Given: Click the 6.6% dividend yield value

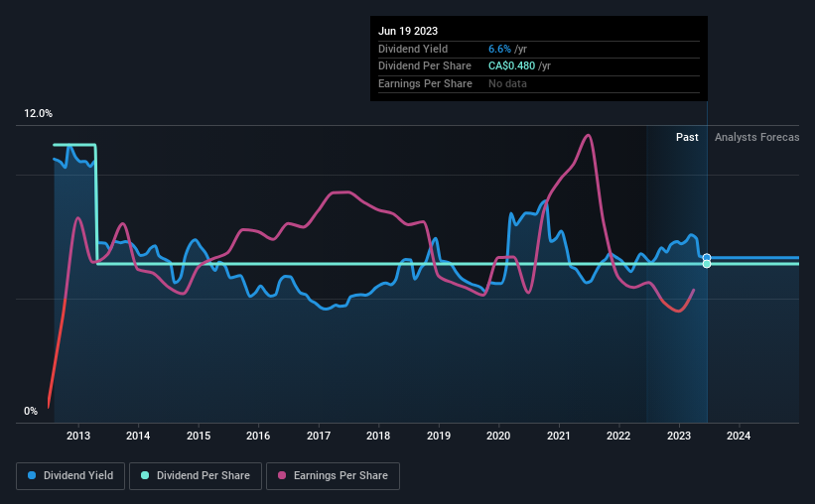Looking at the screenshot, I should tap(499, 49).
